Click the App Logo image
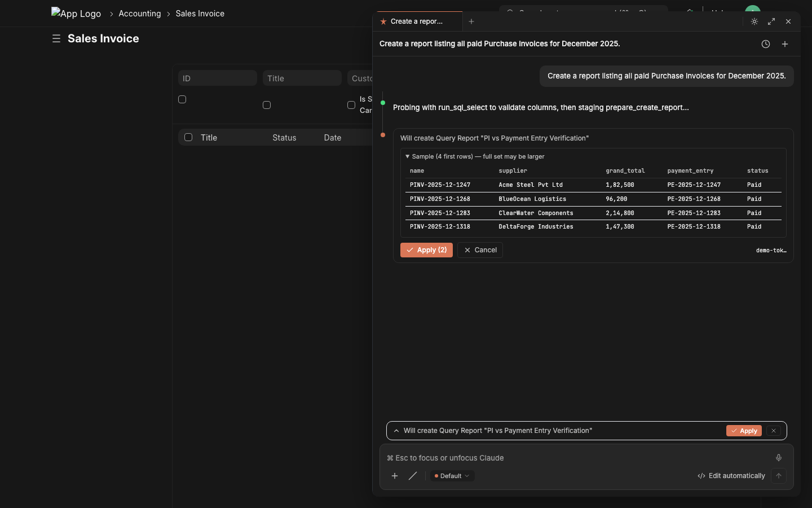Viewport: 812px width, 508px height. 76,13
